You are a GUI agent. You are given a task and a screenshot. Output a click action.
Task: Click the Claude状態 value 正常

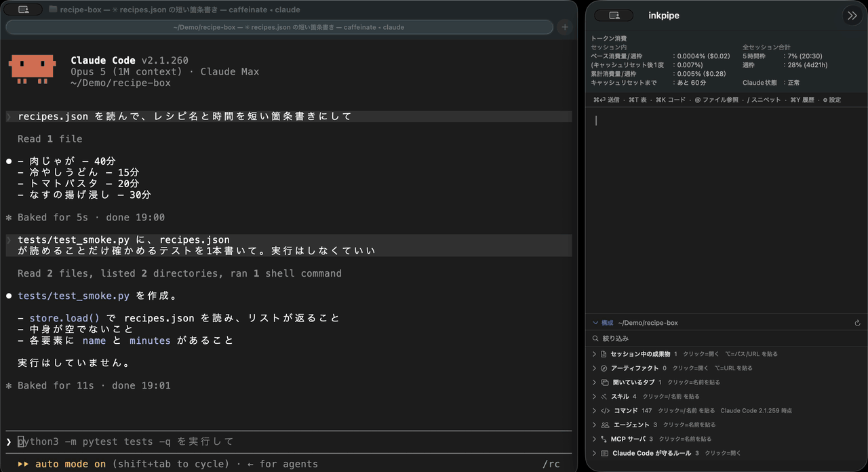[x=793, y=83]
